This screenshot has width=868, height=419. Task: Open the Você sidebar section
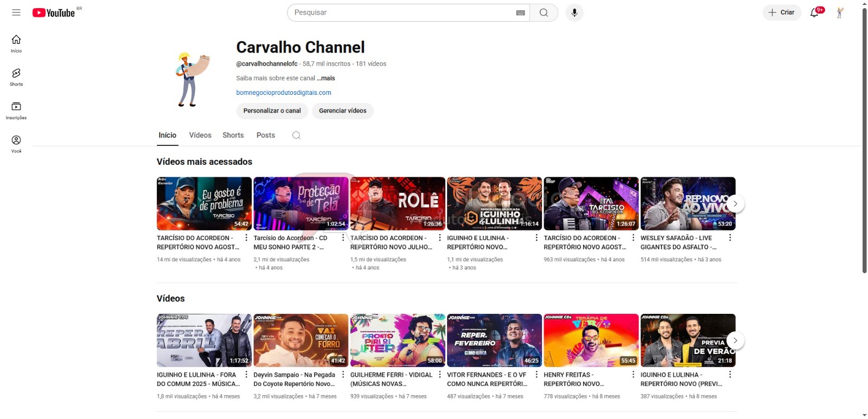coord(16,144)
